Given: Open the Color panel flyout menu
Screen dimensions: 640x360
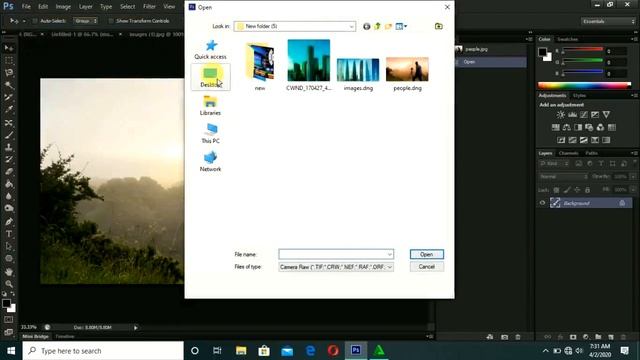Looking at the screenshot, I should tap(634, 39).
